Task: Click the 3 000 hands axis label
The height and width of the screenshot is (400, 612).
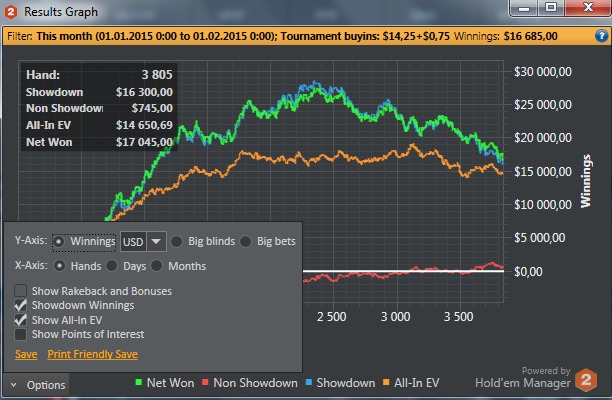Action: click(x=395, y=316)
